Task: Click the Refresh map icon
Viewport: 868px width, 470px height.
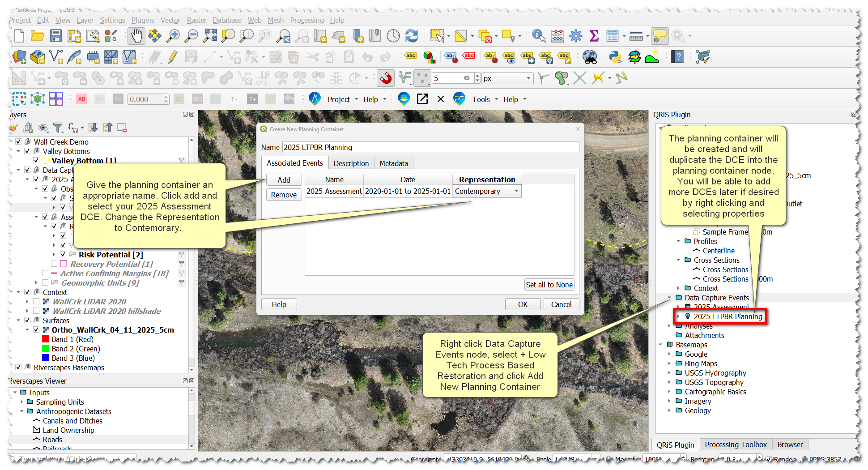Action: tap(412, 36)
